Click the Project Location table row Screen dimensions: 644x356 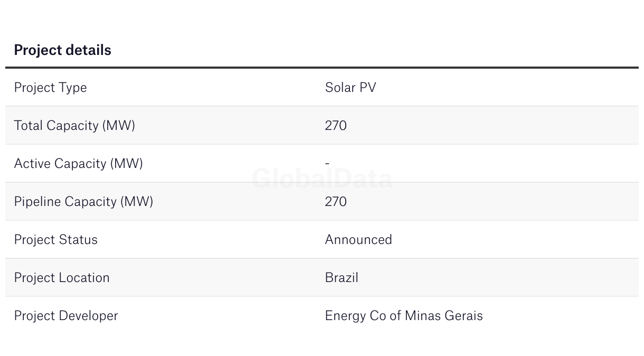[x=322, y=278]
